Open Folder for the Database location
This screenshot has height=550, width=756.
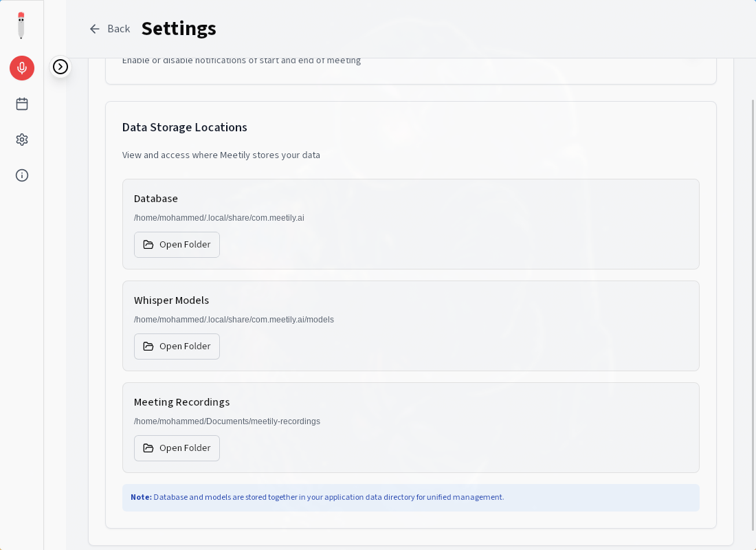pos(177,245)
